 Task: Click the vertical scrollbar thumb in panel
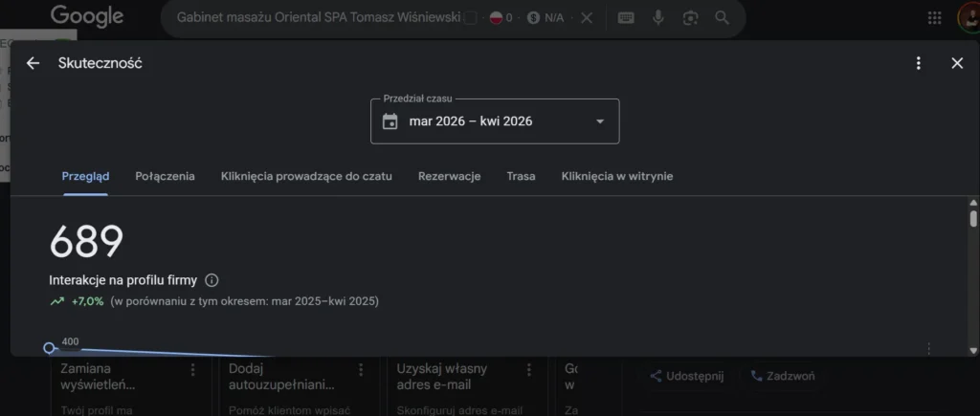click(x=973, y=219)
